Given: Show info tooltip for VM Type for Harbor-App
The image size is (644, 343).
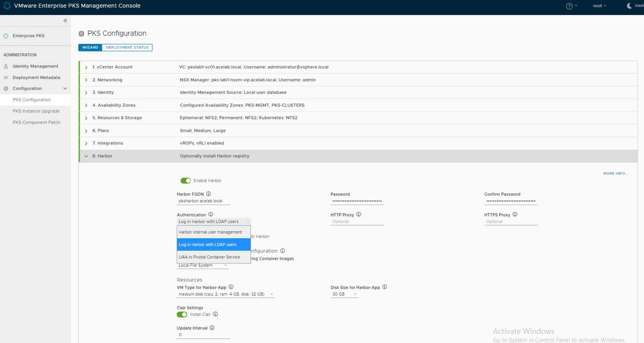Looking at the screenshot, I should [x=231, y=287].
